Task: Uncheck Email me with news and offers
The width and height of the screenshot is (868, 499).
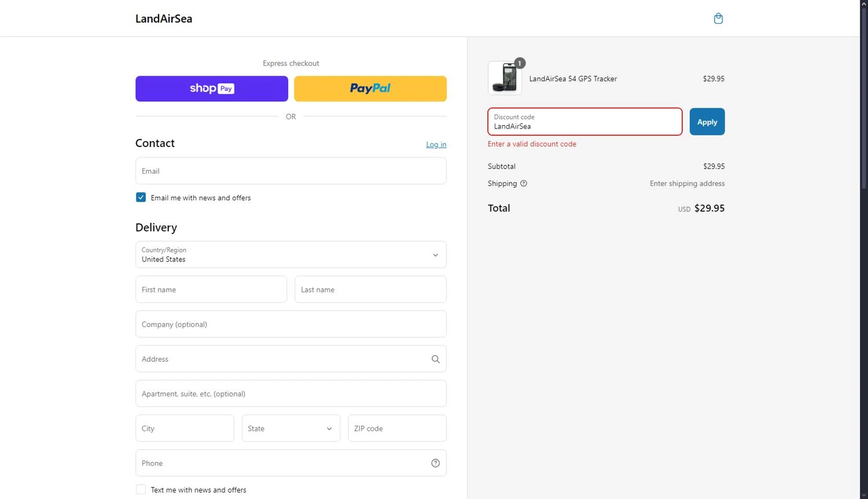Action: [141, 197]
